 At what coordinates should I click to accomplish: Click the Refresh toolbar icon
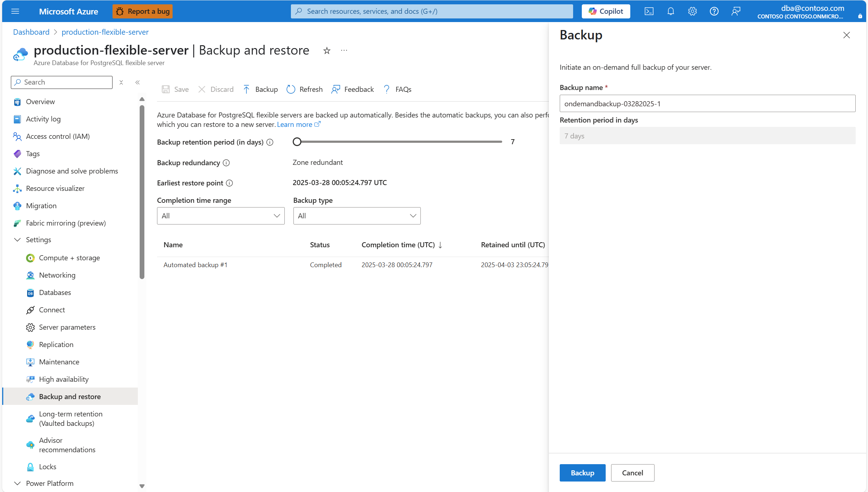tap(291, 89)
